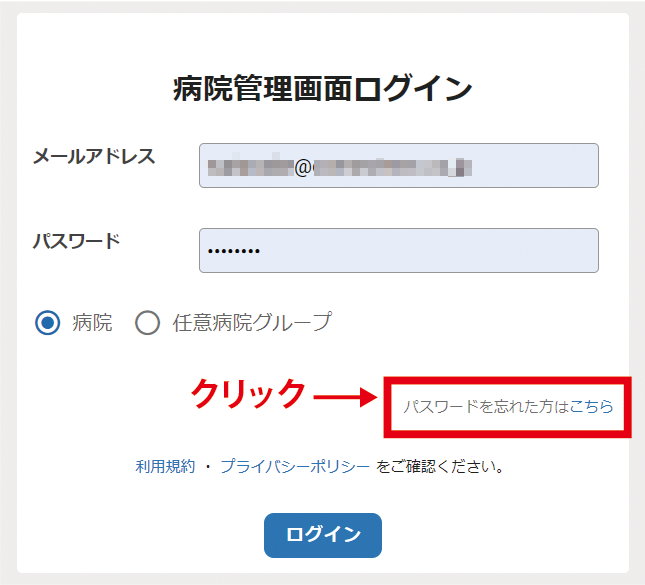Click the 病院 radio label text
The width and height of the screenshot is (645, 585).
(92, 323)
